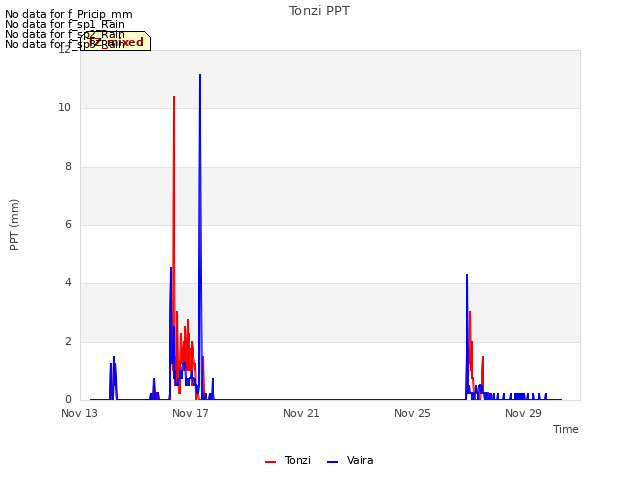The height and width of the screenshot is (480, 640).
Task: Click the 'No data for f_Pricip_mm' message
Action: pyautogui.click(x=69, y=14)
